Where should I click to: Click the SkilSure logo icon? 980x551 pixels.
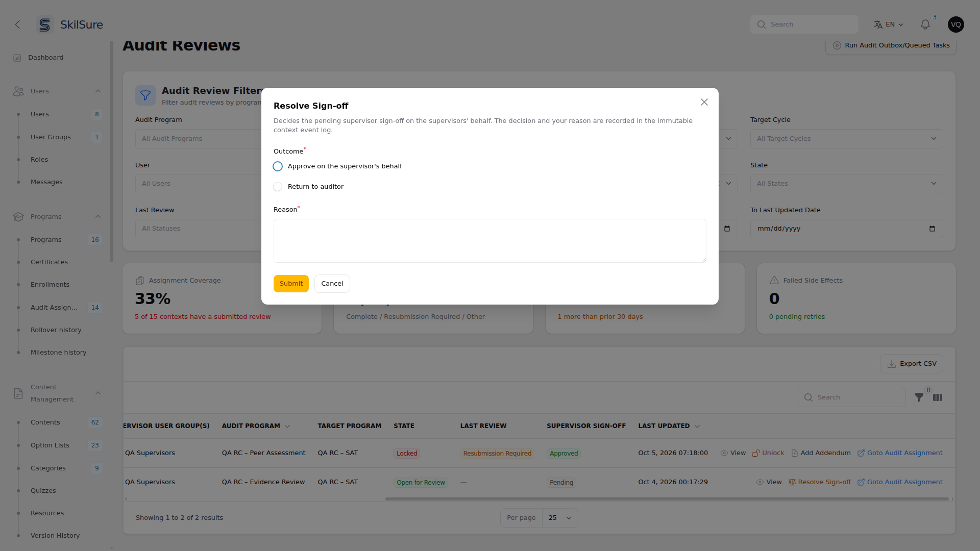tap(45, 24)
